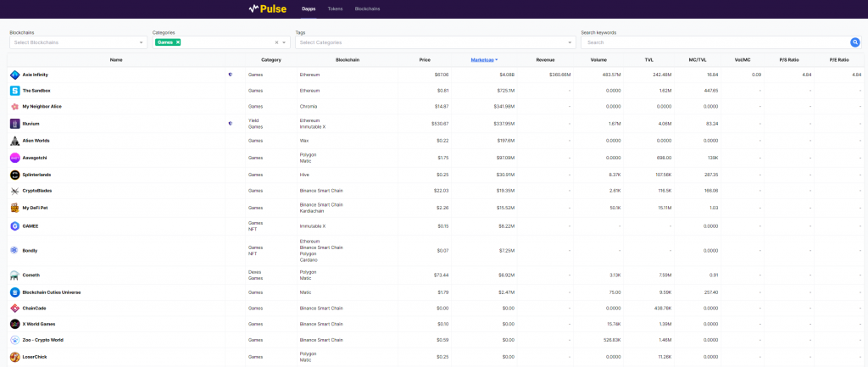Open the My Neighbor Alice name
The image size is (868, 367).
pyautogui.click(x=42, y=106)
